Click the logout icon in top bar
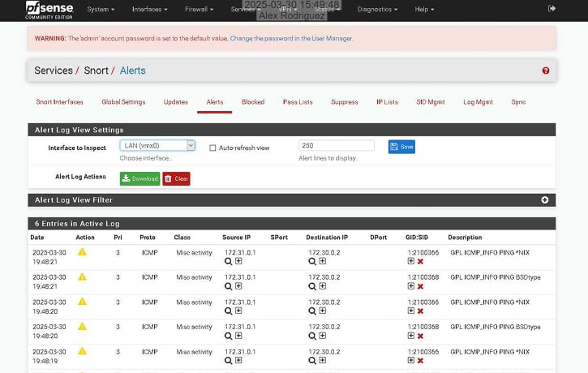This screenshot has height=373, width=588. pyautogui.click(x=552, y=9)
